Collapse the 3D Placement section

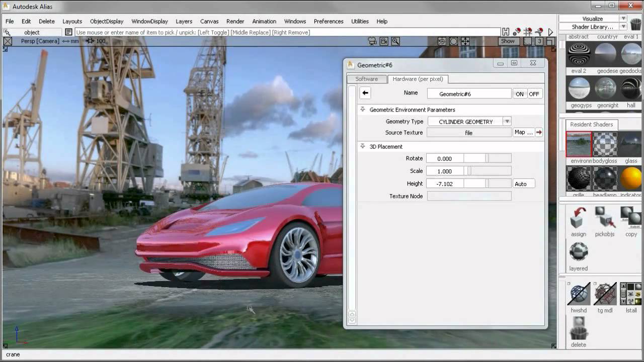click(363, 146)
